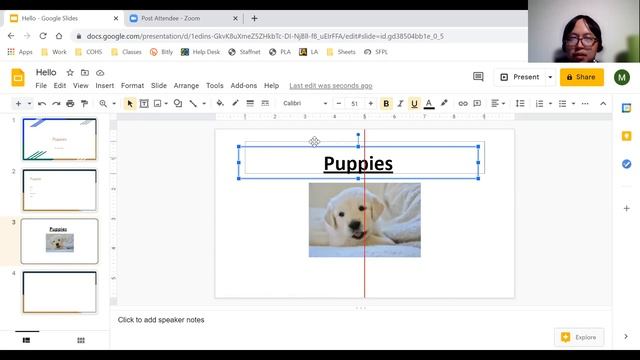Screen dimensions: 640x360
Task: Switch to grid view icon
Action: (x=81, y=340)
